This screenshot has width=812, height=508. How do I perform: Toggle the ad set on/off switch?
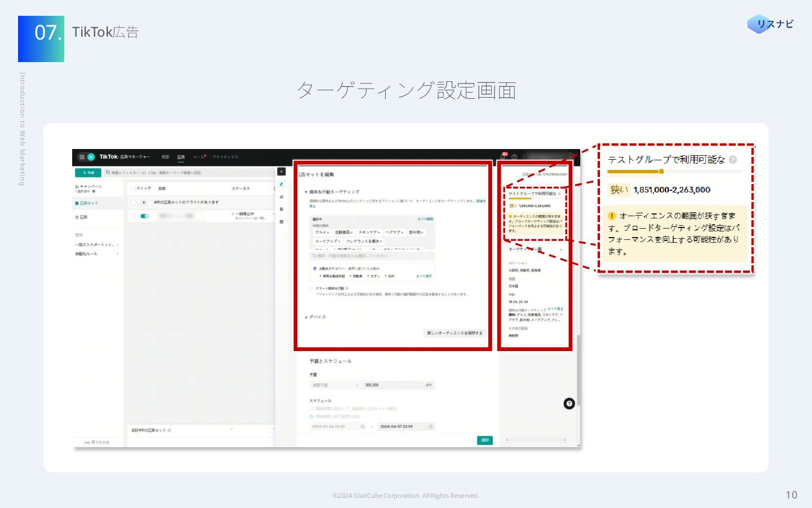pos(144,216)
